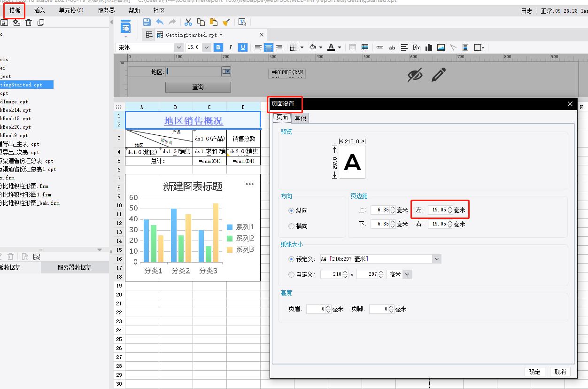Click the pencil edit icon in the parameter pane
588x389 pixels.
tap(438, 74)
